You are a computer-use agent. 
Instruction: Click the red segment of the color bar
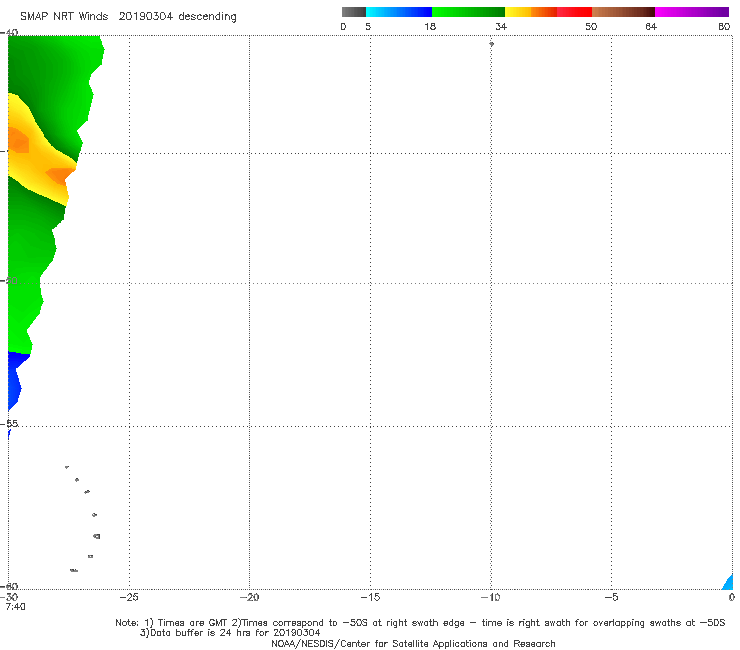[574, 12]
